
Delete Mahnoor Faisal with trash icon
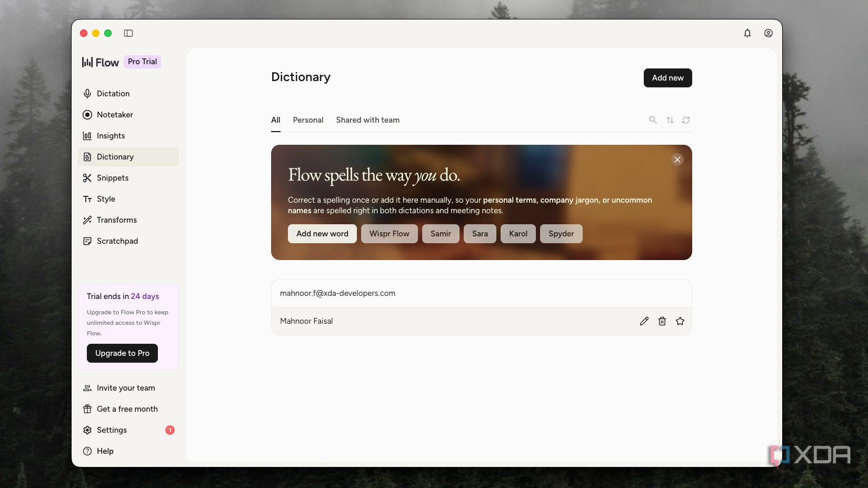coord(662,321)
